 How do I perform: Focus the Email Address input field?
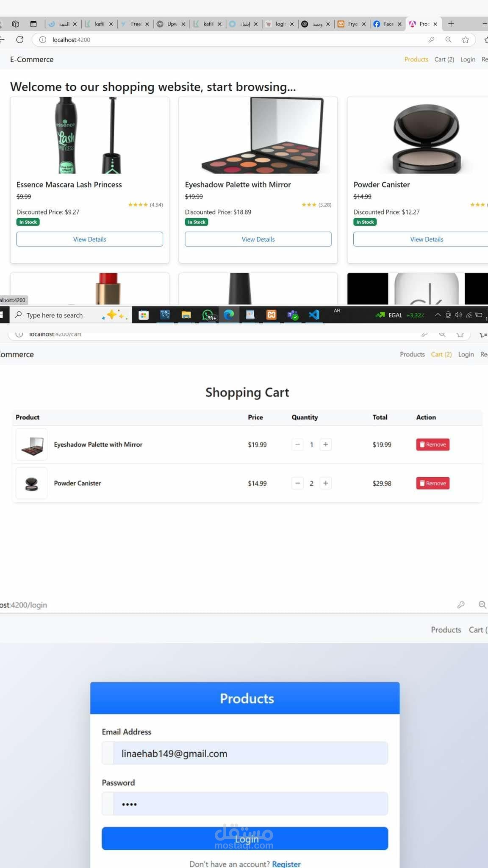(245, 753)
